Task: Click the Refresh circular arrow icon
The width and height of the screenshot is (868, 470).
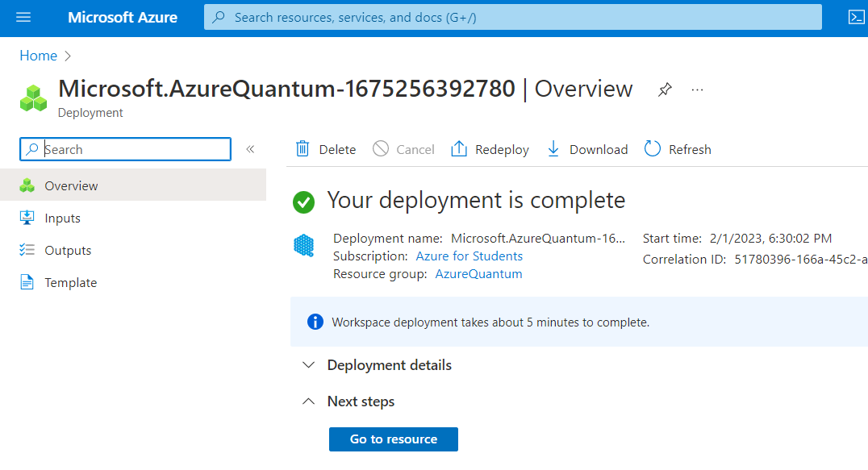Action: tap(653, 149)
